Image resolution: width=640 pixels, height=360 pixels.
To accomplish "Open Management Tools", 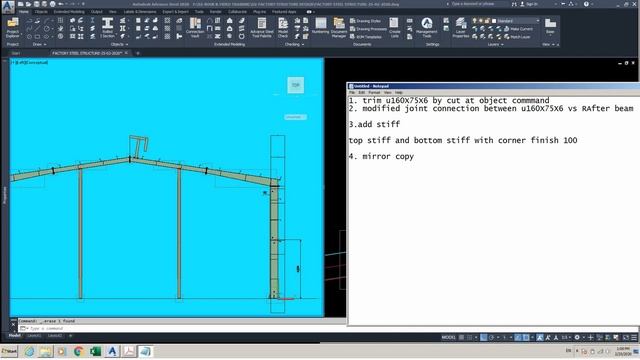I will 427,28.
